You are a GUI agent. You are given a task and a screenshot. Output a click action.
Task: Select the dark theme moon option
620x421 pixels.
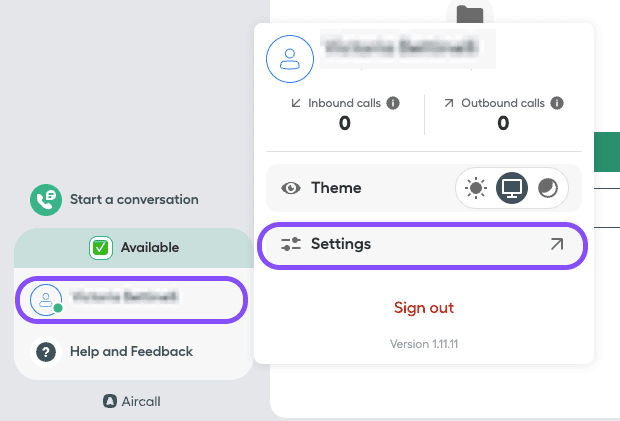coord(548,188)
